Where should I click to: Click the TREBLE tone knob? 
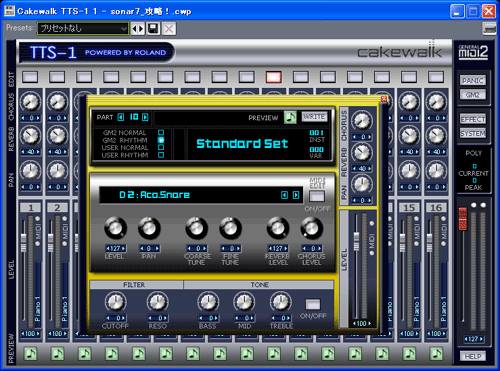[281, 302]
